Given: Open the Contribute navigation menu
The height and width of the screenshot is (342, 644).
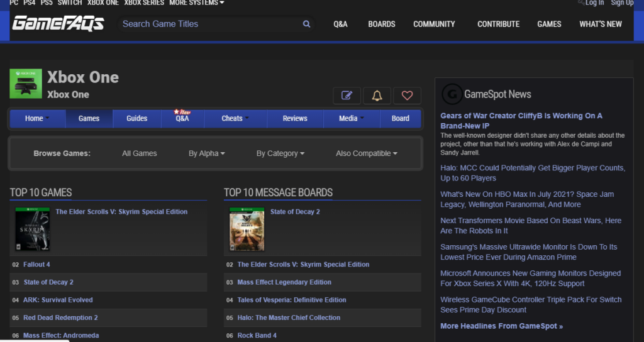Looking at the screenshot, I should tap(498, 25).
